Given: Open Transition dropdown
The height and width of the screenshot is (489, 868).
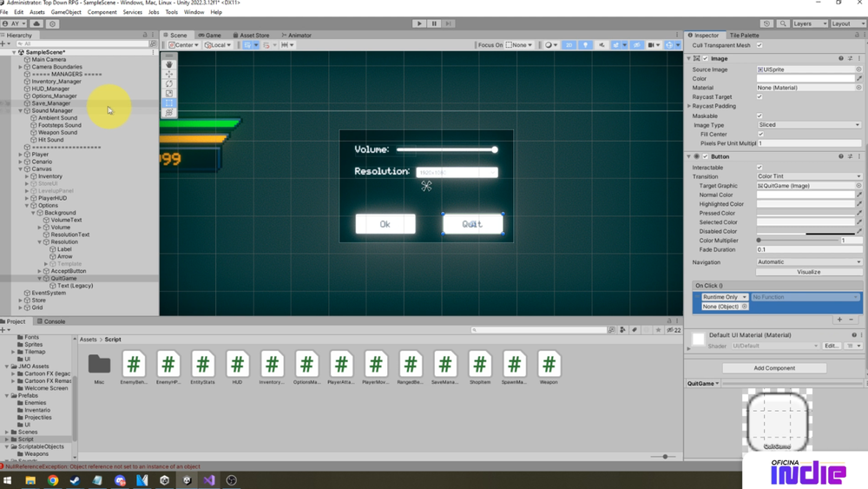Looking at the screenshot, I should point(809,176).
